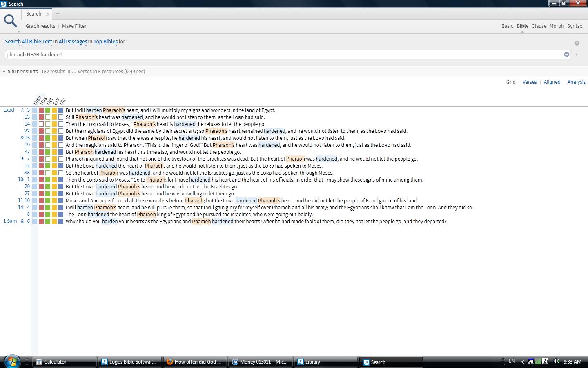
Task: Click the Nrsv column header
Action: [x=37, y=101]
